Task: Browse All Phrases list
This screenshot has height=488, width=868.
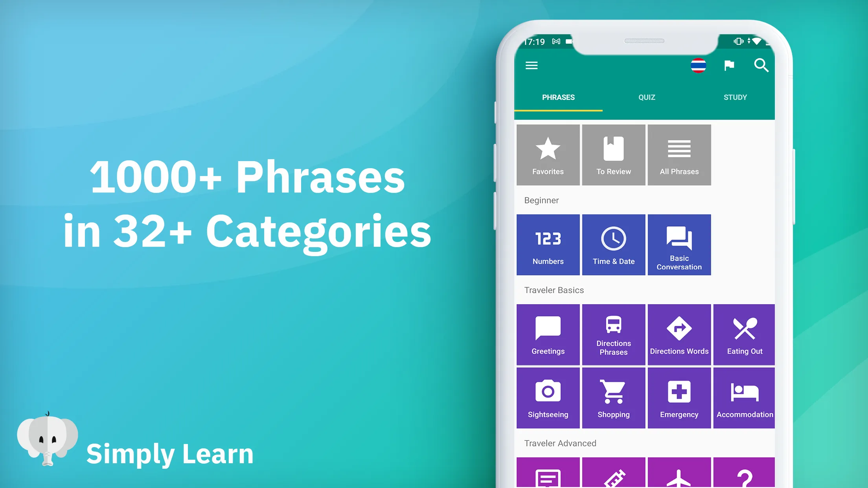Action: pyautogui.click(x=679, y=155)
